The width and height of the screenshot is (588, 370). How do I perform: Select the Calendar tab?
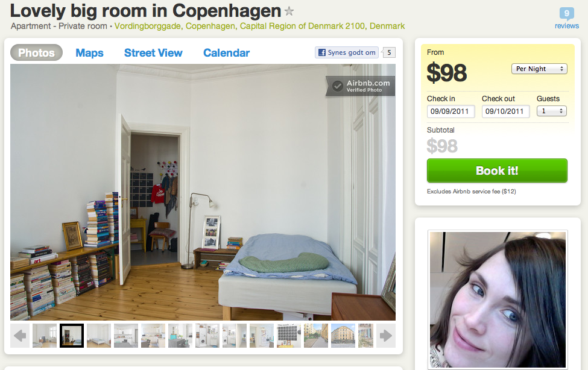pyautogui.click(x=227, y=53)
